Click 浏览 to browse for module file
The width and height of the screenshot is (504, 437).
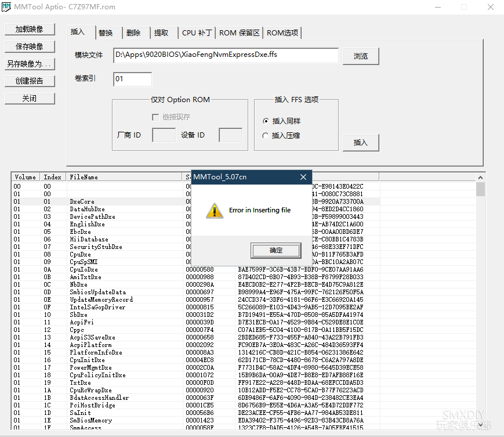pos(361,56)
